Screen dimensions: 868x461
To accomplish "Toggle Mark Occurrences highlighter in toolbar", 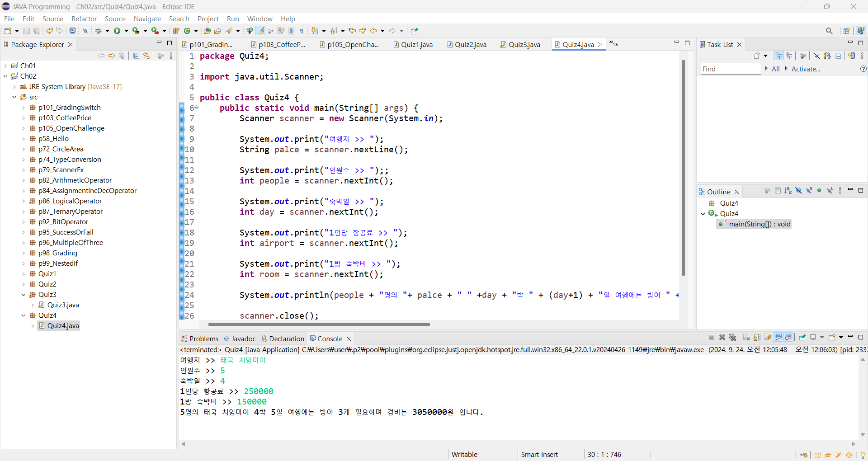I will point(260,31).
